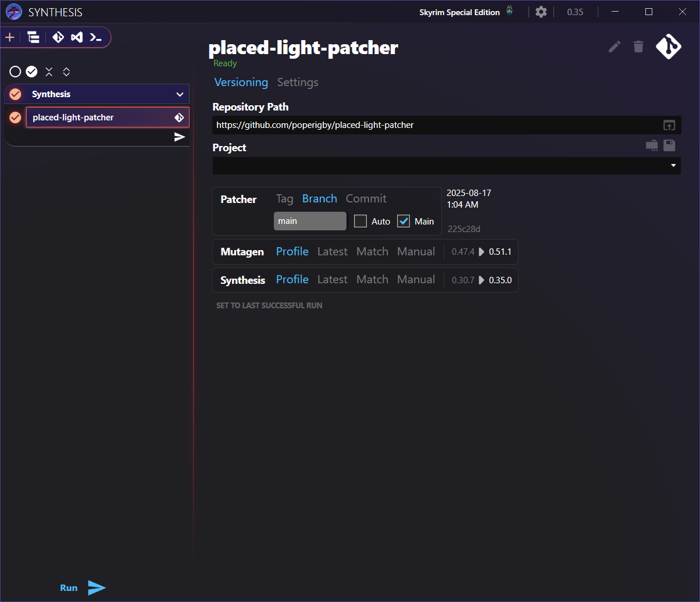Image resolution: width=700 pixels, height=602 pixels.
Task: Switch to the Settings tab
Action: (298, 83)
